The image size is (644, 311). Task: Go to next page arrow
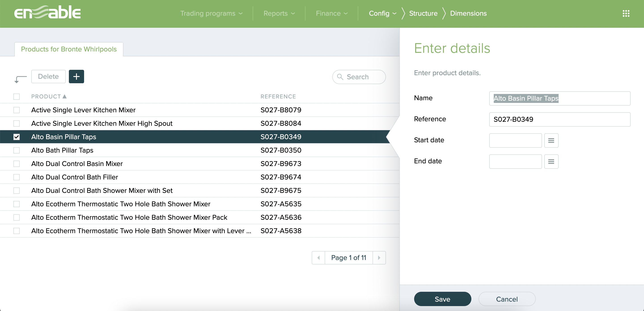coord(379,258)
